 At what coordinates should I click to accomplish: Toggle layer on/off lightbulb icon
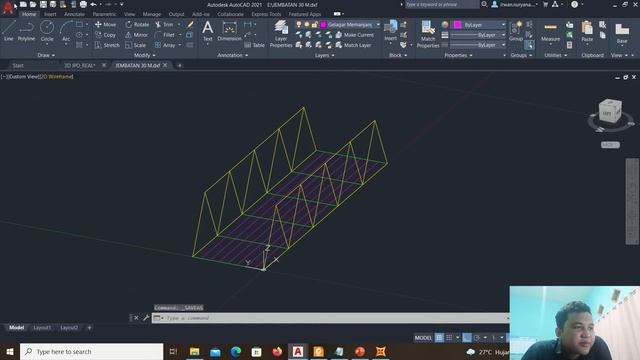299,24
